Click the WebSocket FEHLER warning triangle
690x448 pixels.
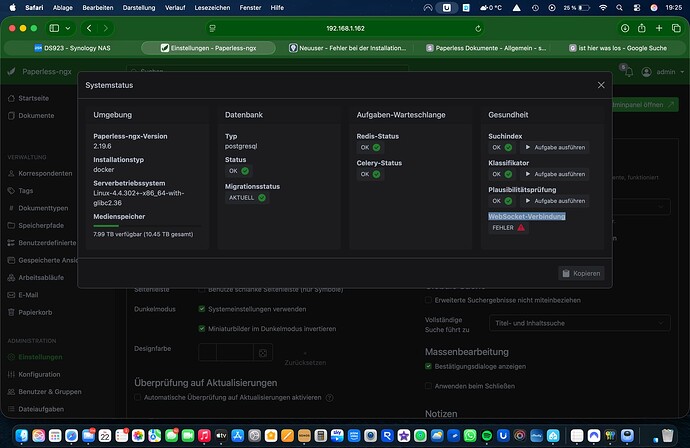pos(521,228)
